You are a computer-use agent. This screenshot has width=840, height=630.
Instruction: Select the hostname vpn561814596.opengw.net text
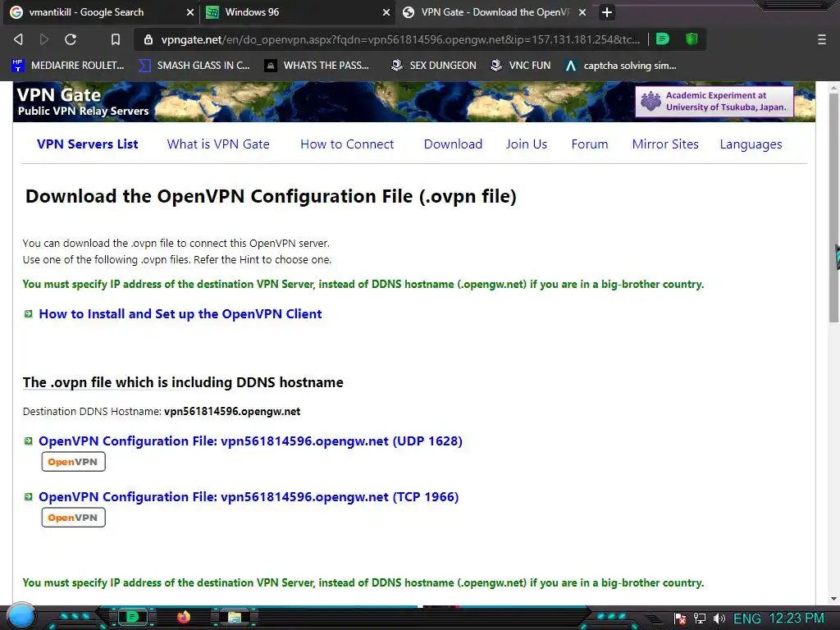pos(232,412)
